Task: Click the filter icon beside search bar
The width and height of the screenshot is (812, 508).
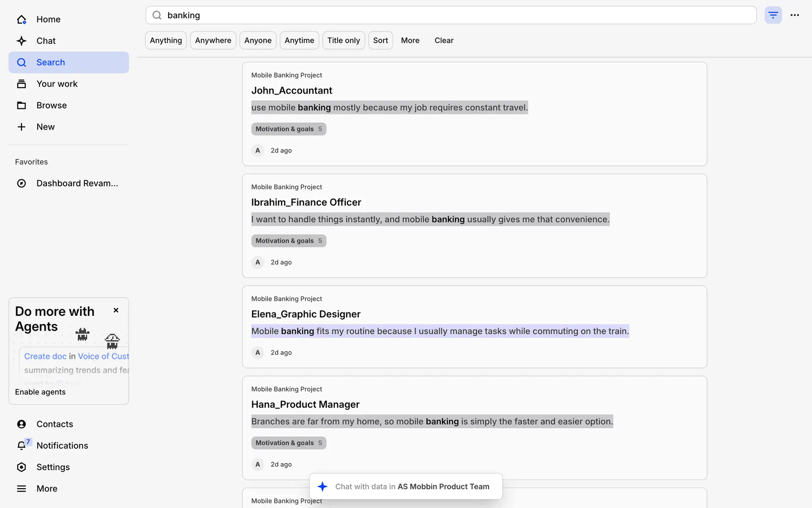Action: coord(773,15)
